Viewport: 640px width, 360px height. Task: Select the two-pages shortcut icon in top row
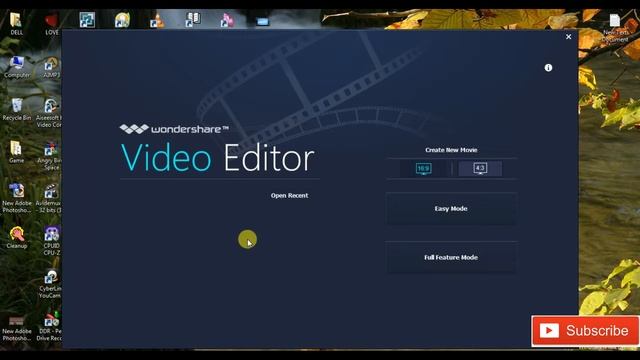click(x=193, y=19)
